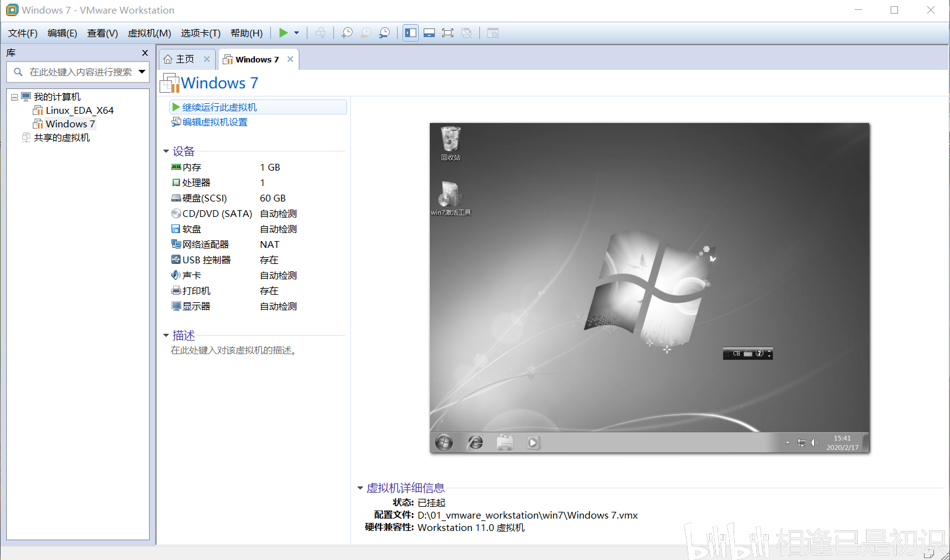
Task: Click the 显示器 display device icon
Action: [176, 306]
